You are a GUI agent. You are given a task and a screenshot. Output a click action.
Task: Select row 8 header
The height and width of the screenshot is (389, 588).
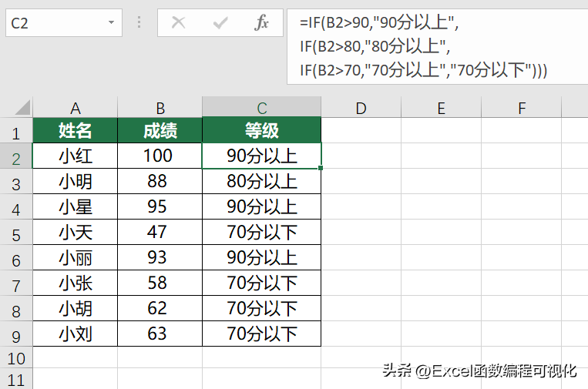coord(16,308)
